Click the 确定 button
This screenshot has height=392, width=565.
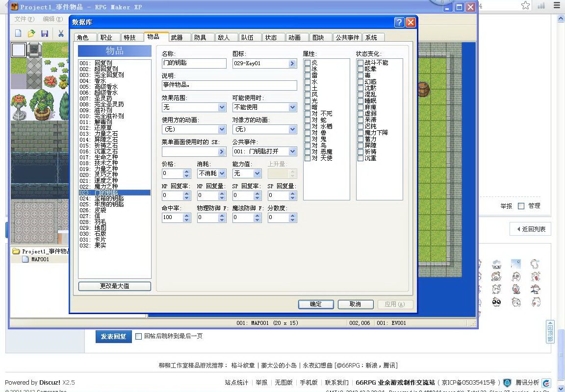316,304
